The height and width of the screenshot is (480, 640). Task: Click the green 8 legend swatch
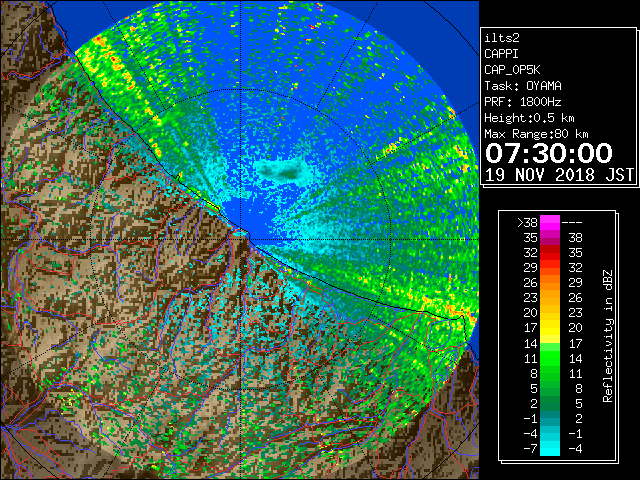550,373
